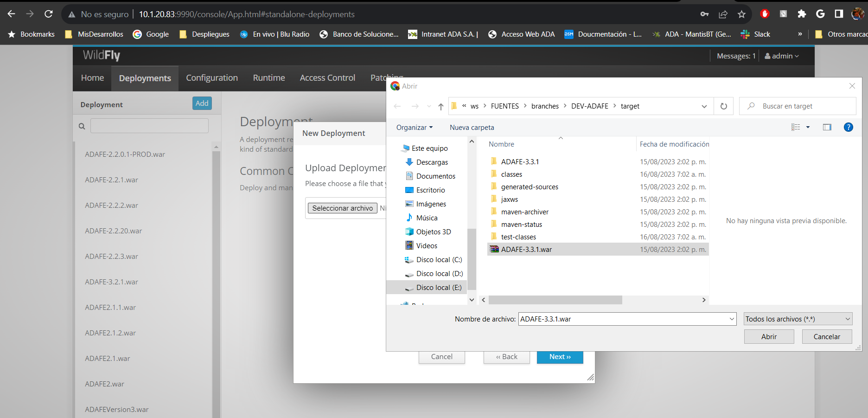The image size is (868, 418).
Task: Toggle the preview pane icon
Action: point(827,127)
